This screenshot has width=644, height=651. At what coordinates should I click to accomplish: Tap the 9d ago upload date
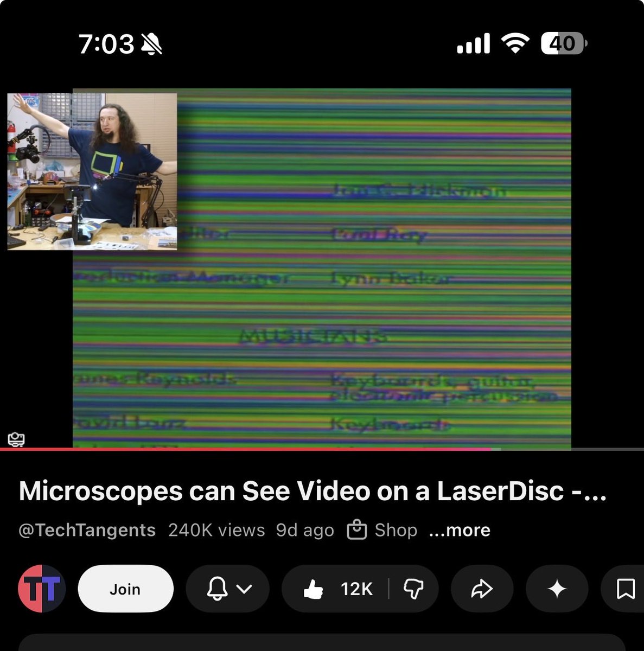305,530
